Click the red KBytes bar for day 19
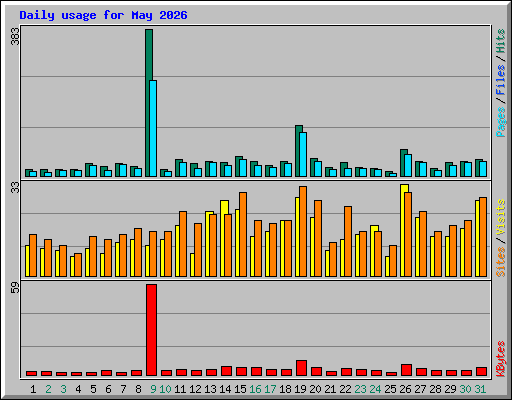Viewport: 512px width, 400px height. 301,368
